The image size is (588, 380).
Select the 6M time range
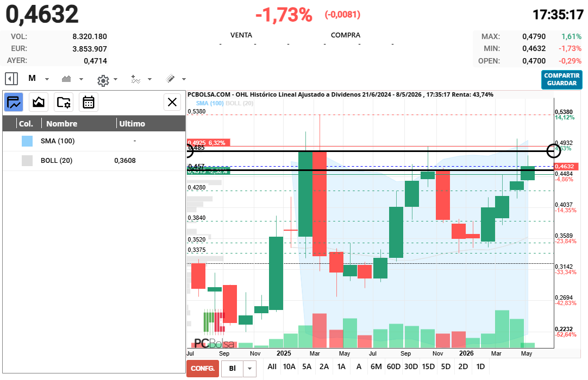[x=376, y=366]
